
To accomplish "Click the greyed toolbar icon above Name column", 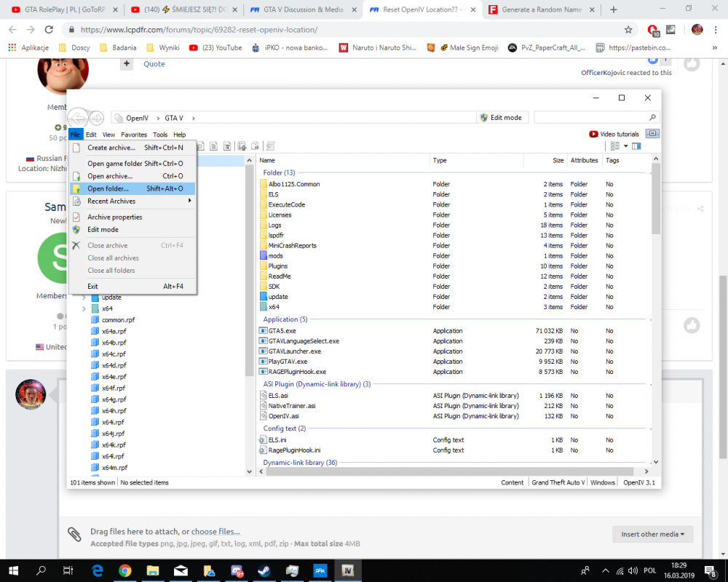I will click(x=270, y=146).
